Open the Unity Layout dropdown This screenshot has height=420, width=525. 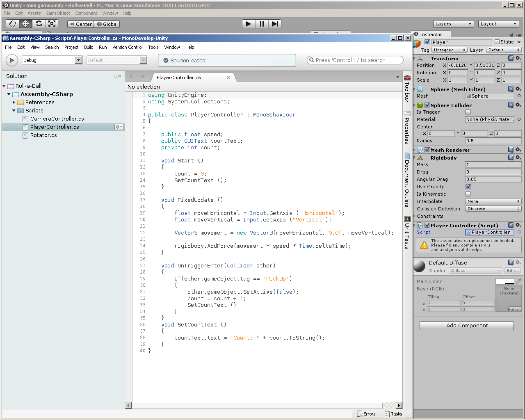tap(499, 24)
